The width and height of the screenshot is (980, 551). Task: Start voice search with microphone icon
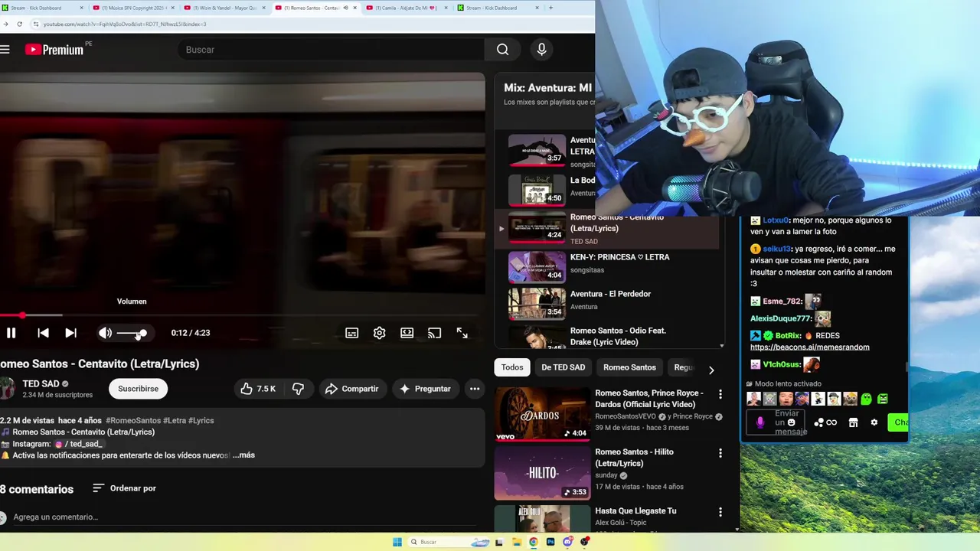click(542, 50)
